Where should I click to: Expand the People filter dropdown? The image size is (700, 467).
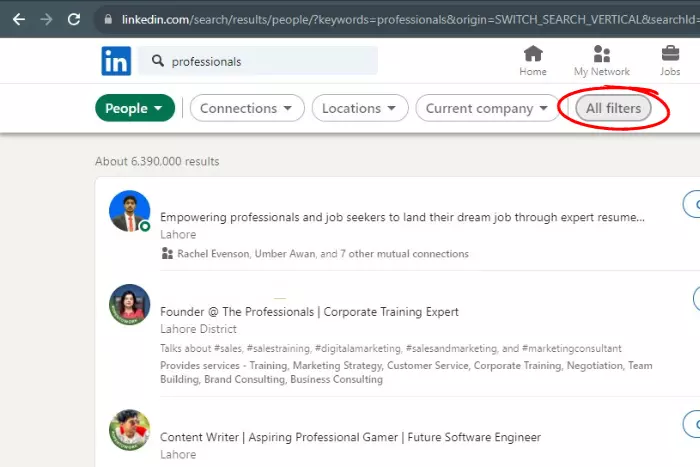[135, 108]
